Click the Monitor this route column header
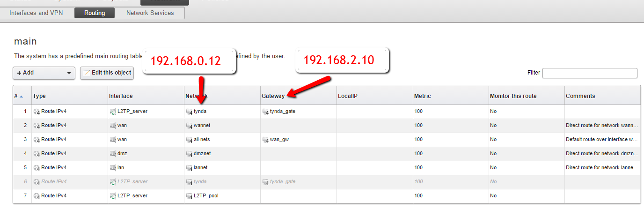Screen dimensions: 644x210 click(x=513, y=96)
